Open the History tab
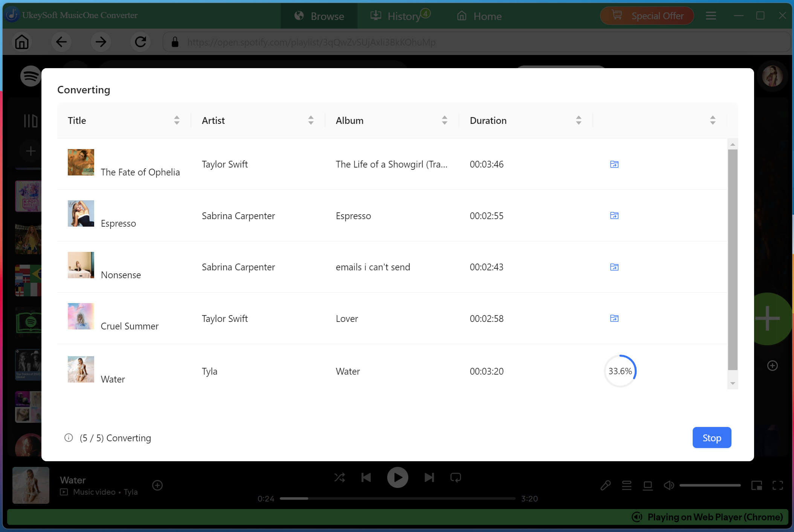Image resolution: width=794 pixels, height=532 pixels. coord(400,16)
